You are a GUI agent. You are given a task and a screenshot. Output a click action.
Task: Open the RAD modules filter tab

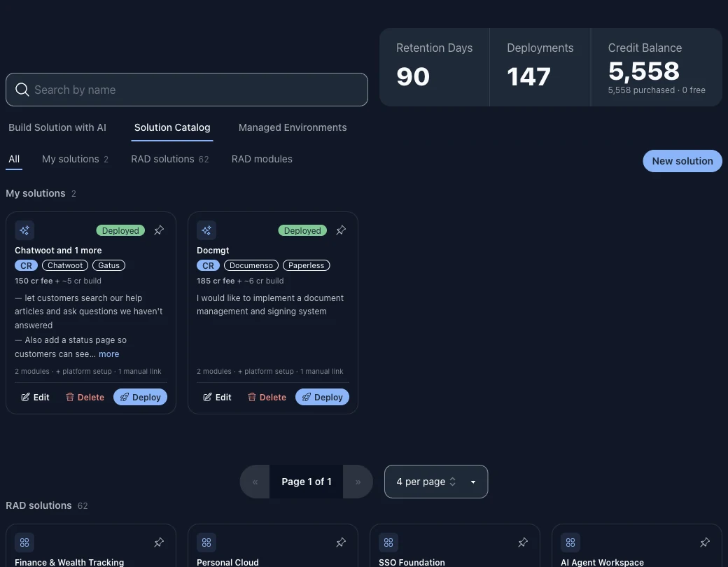pos(262,159)
